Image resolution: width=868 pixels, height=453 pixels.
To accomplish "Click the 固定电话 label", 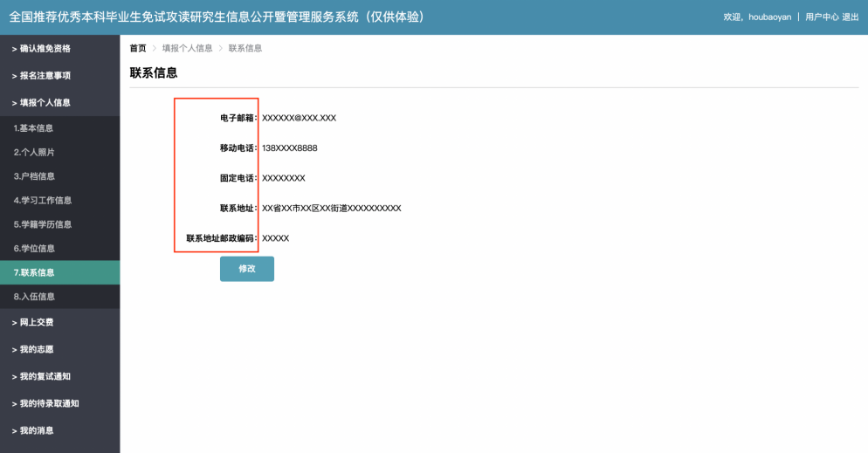I will click(238, 178).
